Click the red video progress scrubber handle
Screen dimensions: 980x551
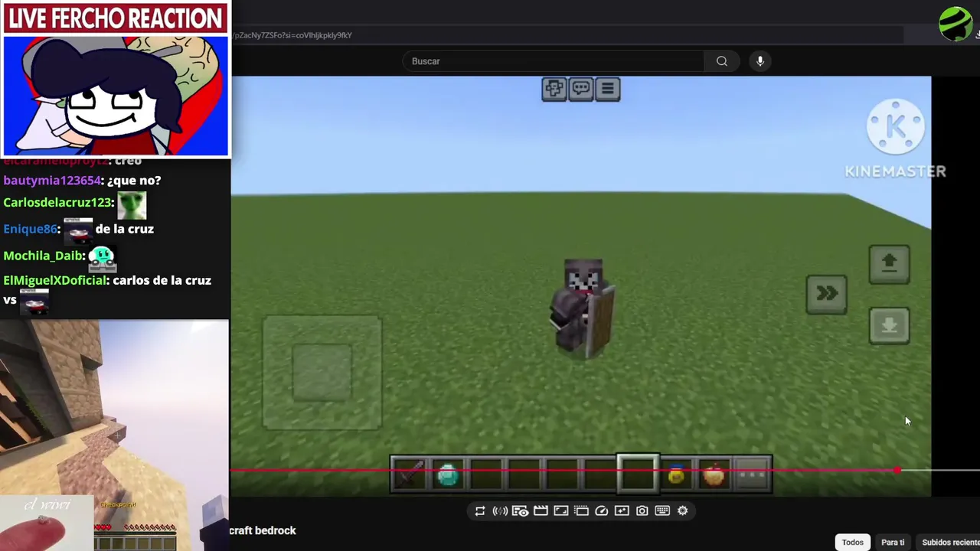coord(897,471)
